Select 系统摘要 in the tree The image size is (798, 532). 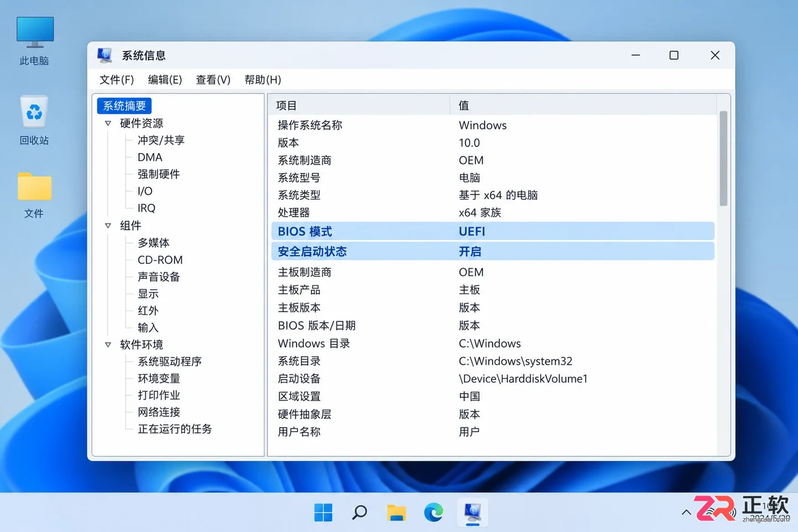click(x=125, y=106)
